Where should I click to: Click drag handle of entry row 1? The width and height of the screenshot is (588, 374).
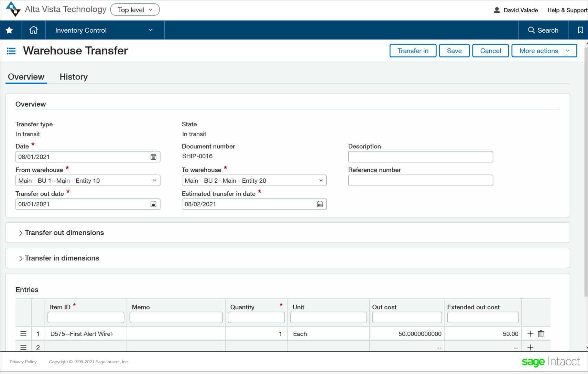[x=23, y=334]
